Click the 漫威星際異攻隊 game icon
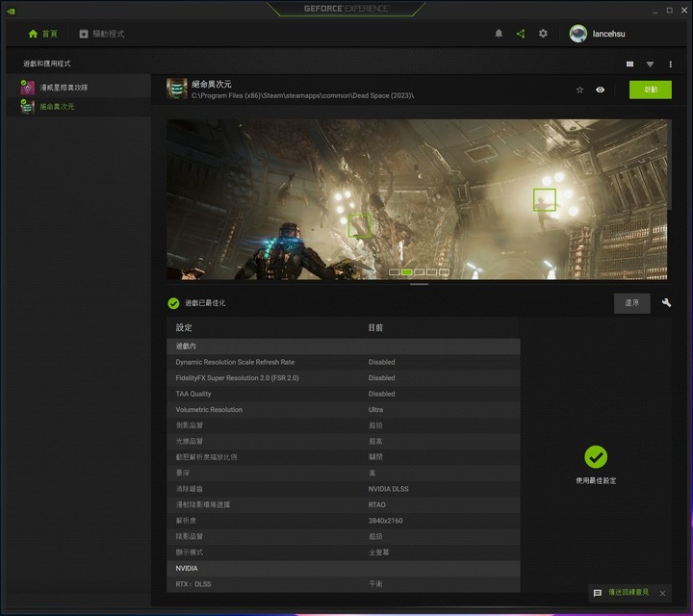This screenshot has width=693, height=616. [27, 88]
